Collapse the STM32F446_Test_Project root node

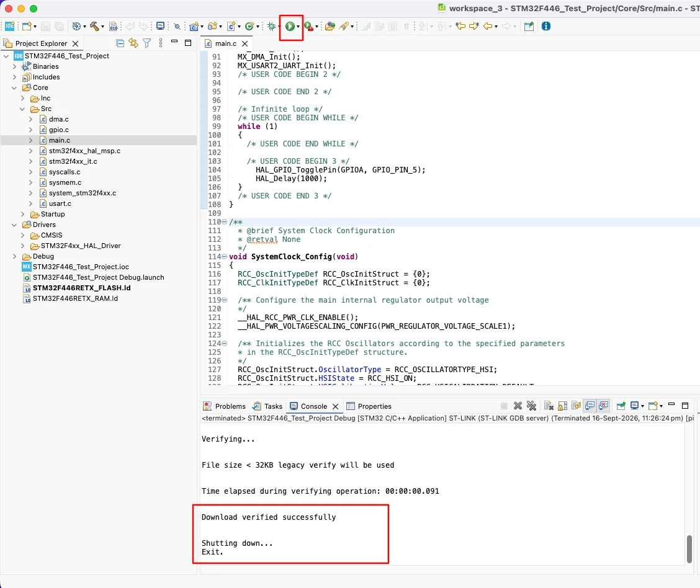point(6,56)
